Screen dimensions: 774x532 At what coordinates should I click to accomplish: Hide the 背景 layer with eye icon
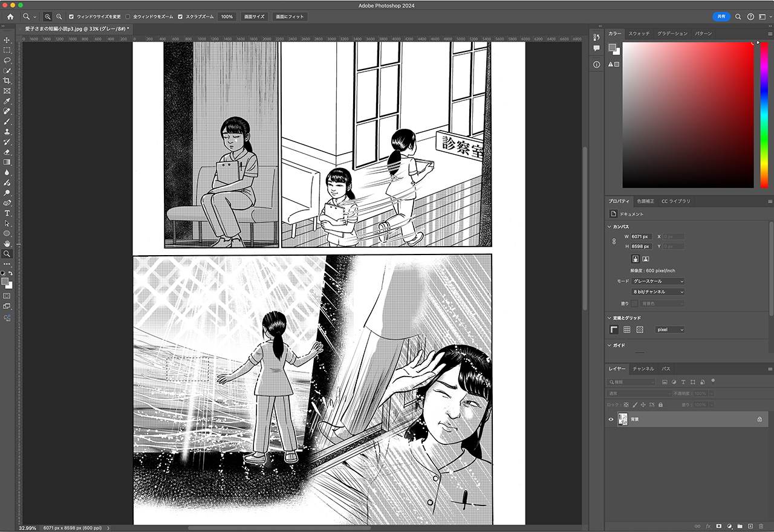click(x=611, y=419)
